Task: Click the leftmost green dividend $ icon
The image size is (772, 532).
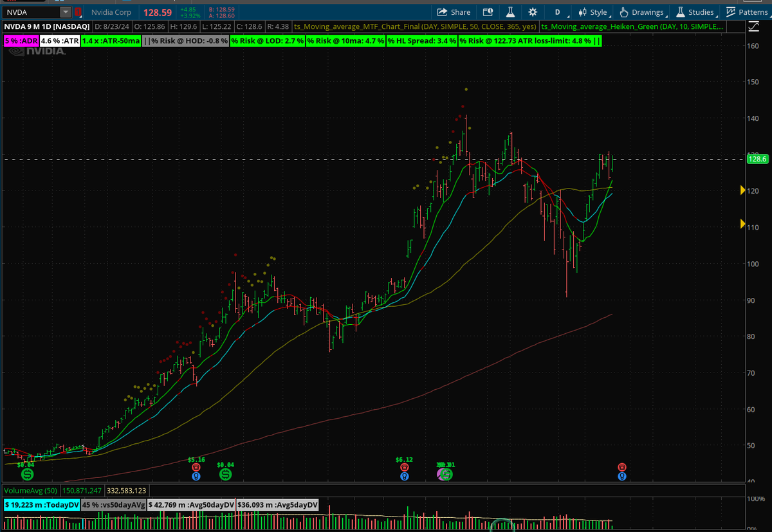Action: click(x=27, y=475)
